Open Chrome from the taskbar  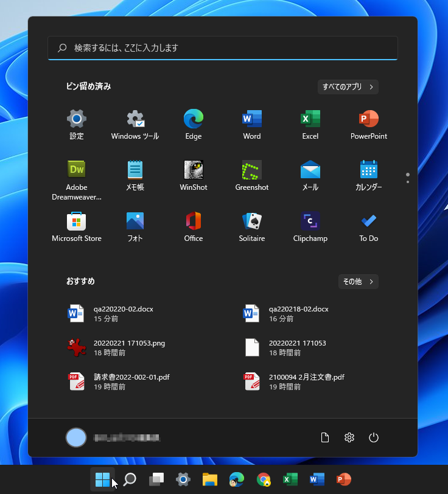[x=264, y=479]
